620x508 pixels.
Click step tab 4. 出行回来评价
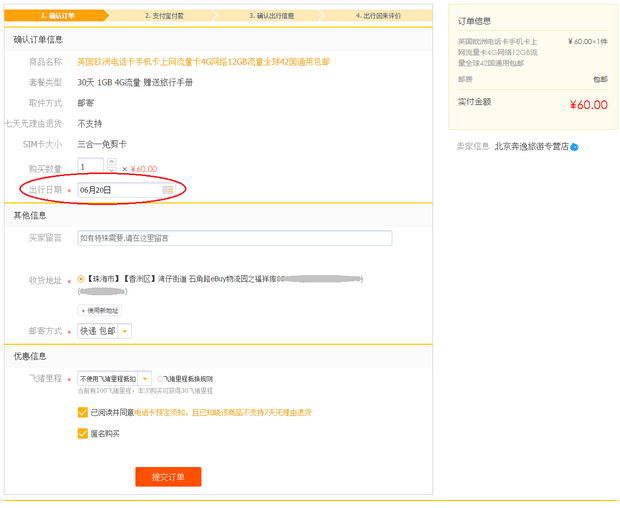pyautogui.click(x=378, y=16)
